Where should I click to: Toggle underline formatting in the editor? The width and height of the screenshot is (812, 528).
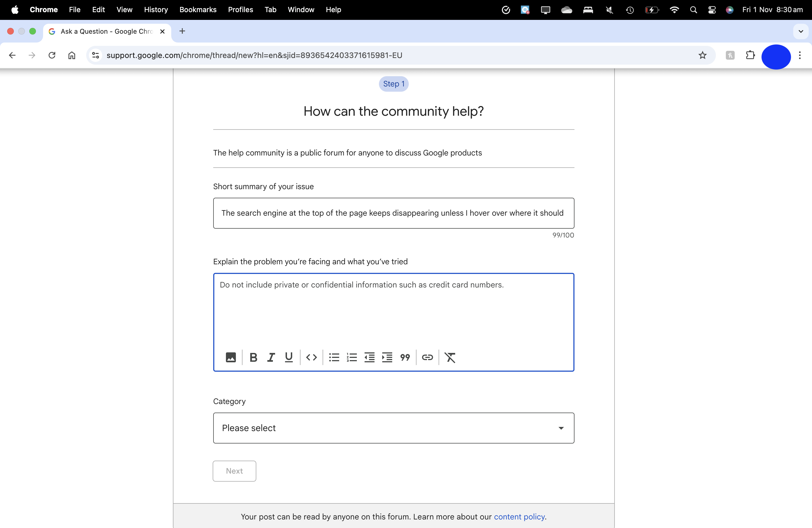tap(289, 357)
